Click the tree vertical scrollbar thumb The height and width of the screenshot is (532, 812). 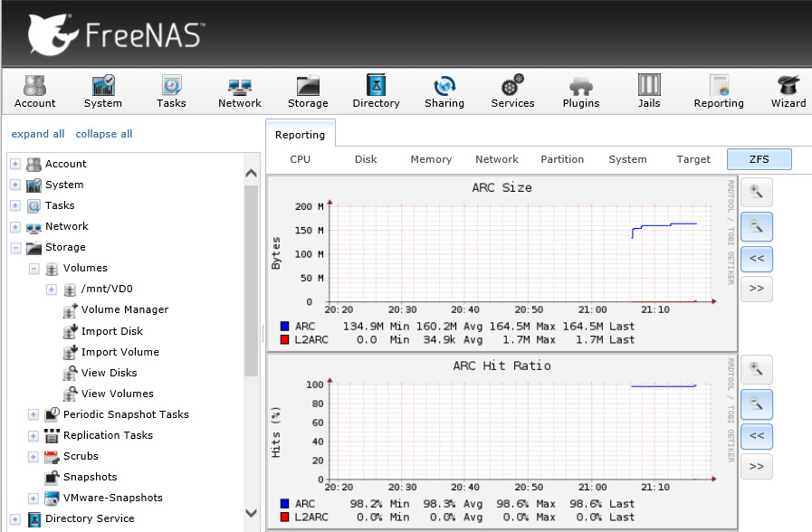point(251,281)
